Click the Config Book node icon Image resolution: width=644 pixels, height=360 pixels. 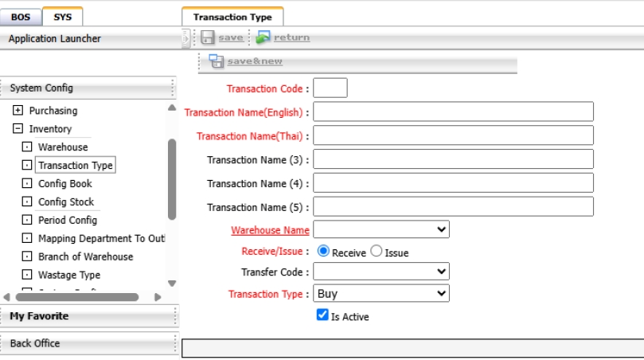pos(27,184)
